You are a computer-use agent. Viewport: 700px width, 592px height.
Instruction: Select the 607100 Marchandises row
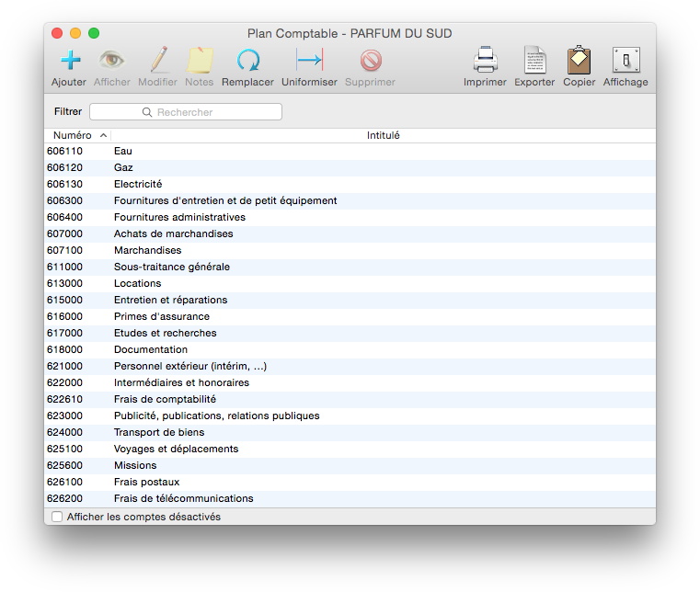[350, 250]
